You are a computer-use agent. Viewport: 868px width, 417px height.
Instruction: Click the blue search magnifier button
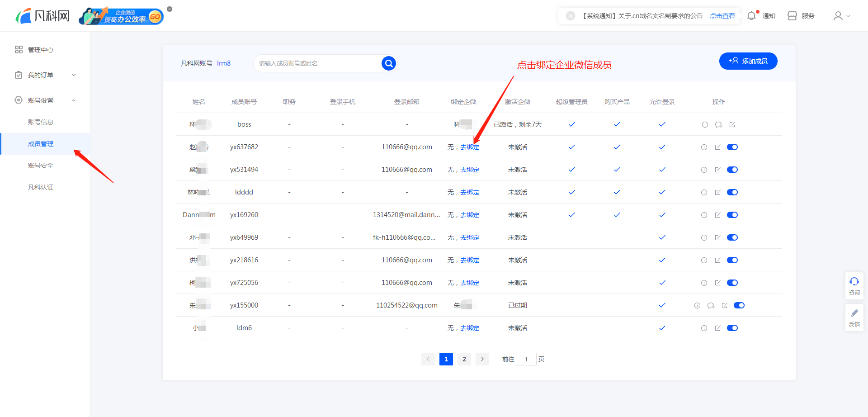tap(389, 63)
